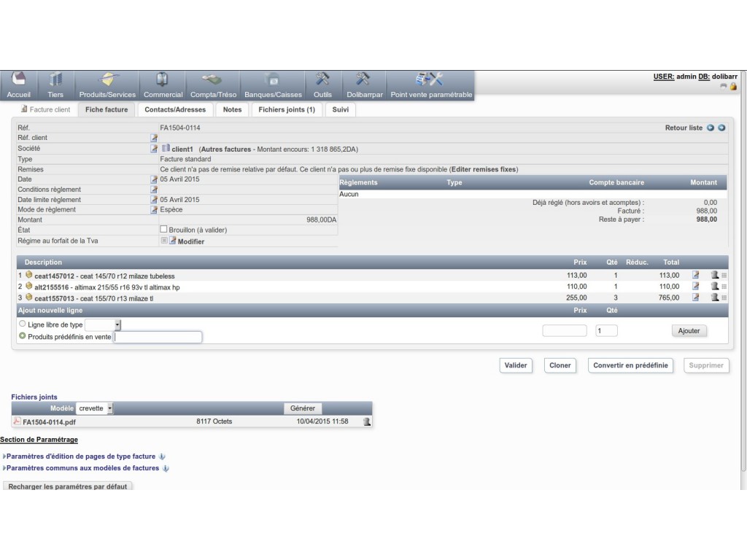Edit the ceat1557013 line
Screen dimensions: 747x560
(695, 297)
